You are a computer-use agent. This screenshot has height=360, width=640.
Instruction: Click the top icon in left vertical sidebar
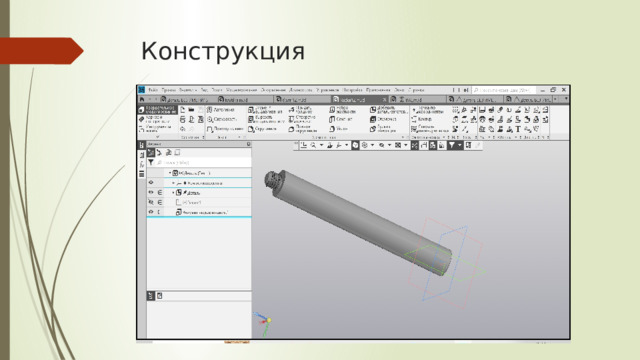click(142, 145)
